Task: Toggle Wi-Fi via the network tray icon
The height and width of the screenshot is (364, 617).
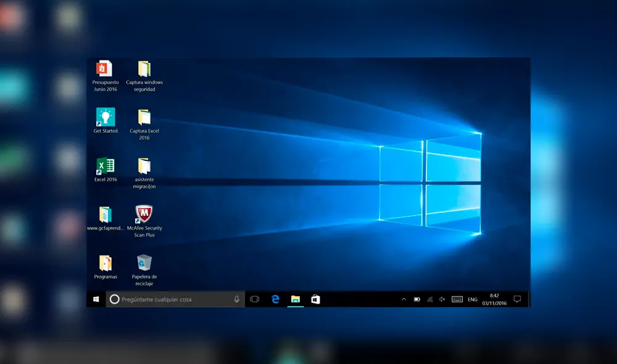Action: 429,299
